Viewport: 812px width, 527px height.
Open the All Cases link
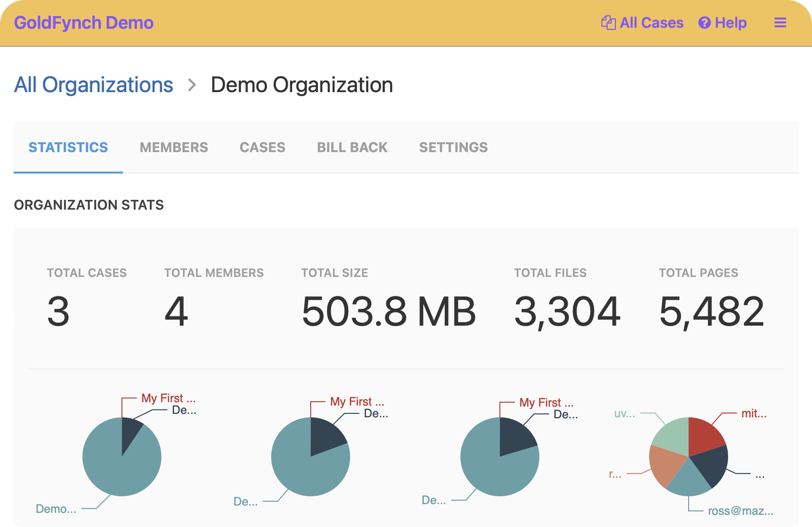[x=651, y=23]
